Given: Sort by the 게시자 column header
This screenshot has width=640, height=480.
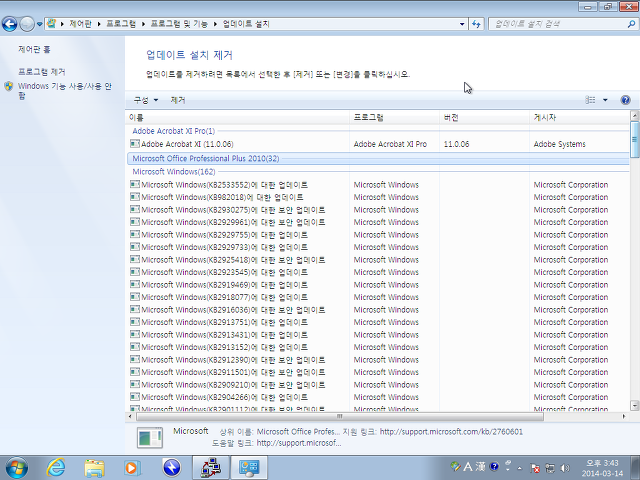Looking at the screenshot, I should [580, 118].
